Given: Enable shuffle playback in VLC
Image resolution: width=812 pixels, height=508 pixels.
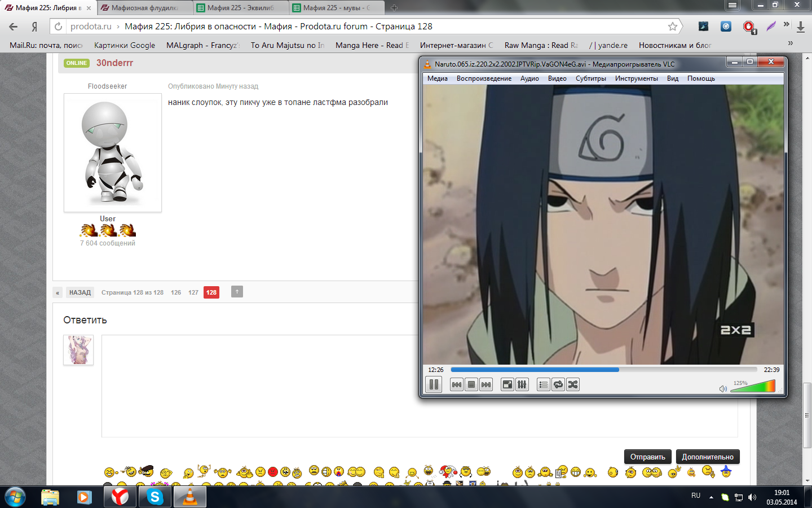Looking at the screenshot, I should [x=573, y=385].
